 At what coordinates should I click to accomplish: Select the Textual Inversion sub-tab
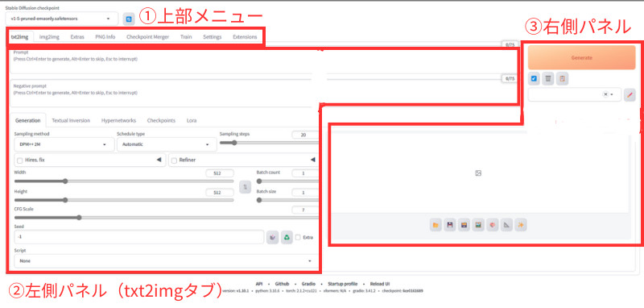(71, 120)
